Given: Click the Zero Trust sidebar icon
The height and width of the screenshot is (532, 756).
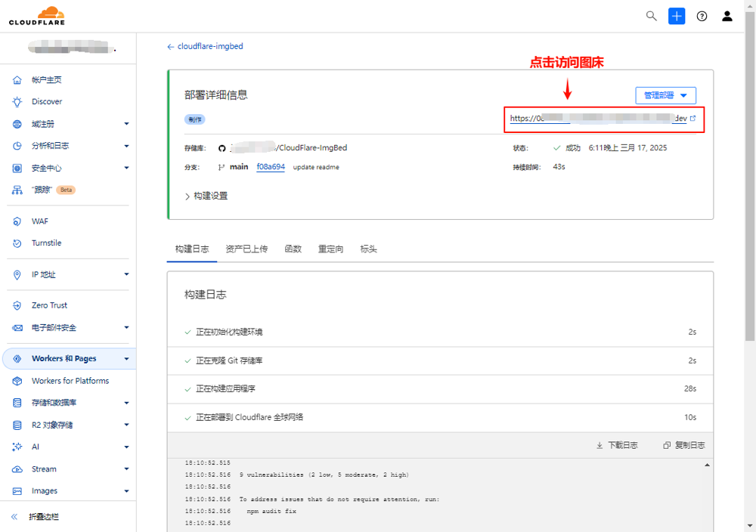Looking at the screenshot, I should (17, 305).
